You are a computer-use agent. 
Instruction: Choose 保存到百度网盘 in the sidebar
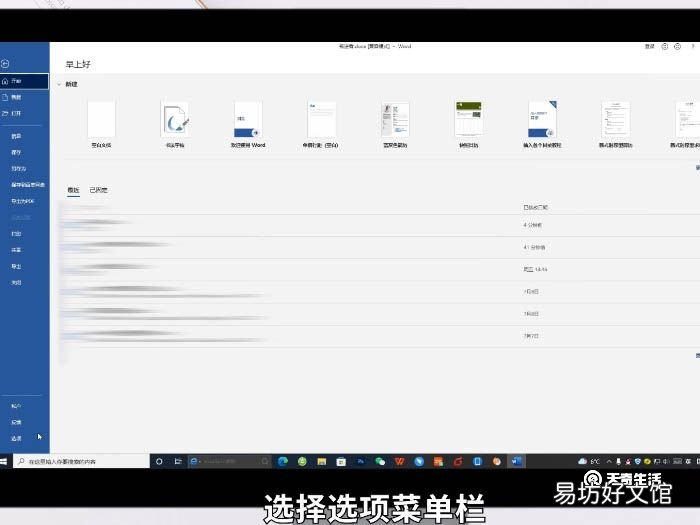pyautogui.click(x=28, y=185)
